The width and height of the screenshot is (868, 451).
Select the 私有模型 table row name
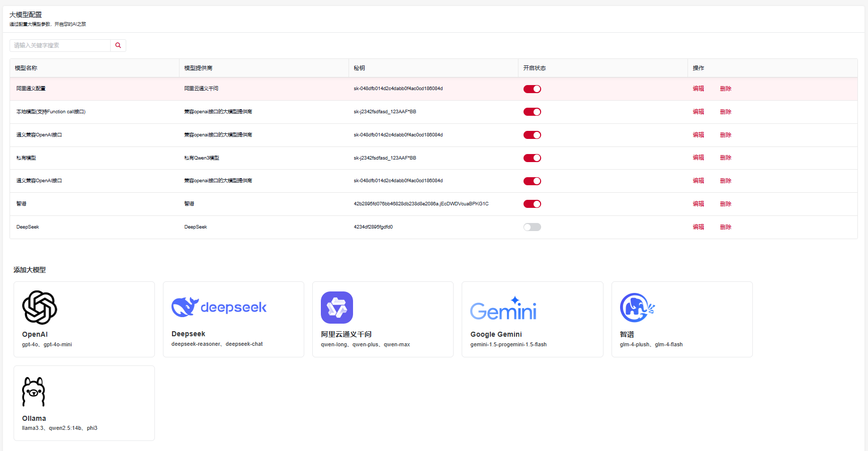click(26, 158)
